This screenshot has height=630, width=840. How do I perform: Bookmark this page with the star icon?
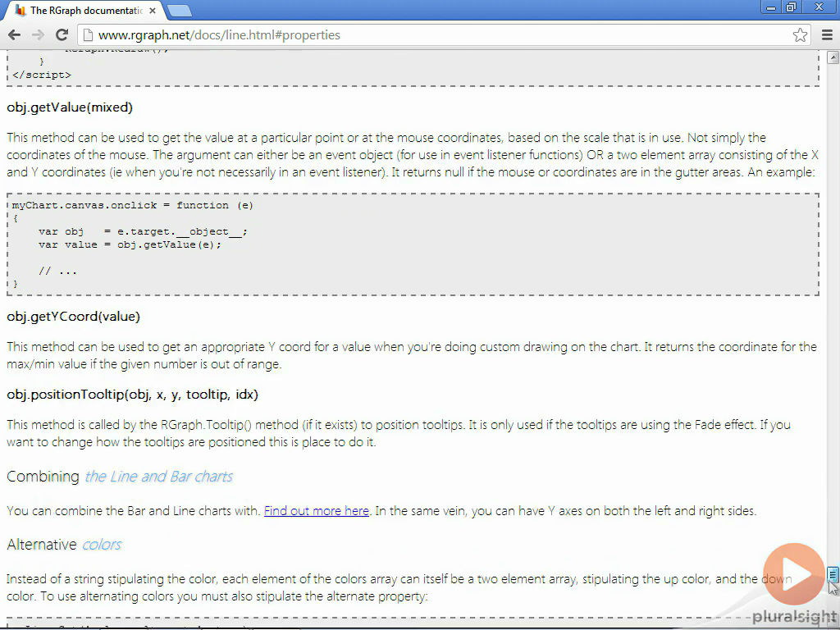(800, 34)
